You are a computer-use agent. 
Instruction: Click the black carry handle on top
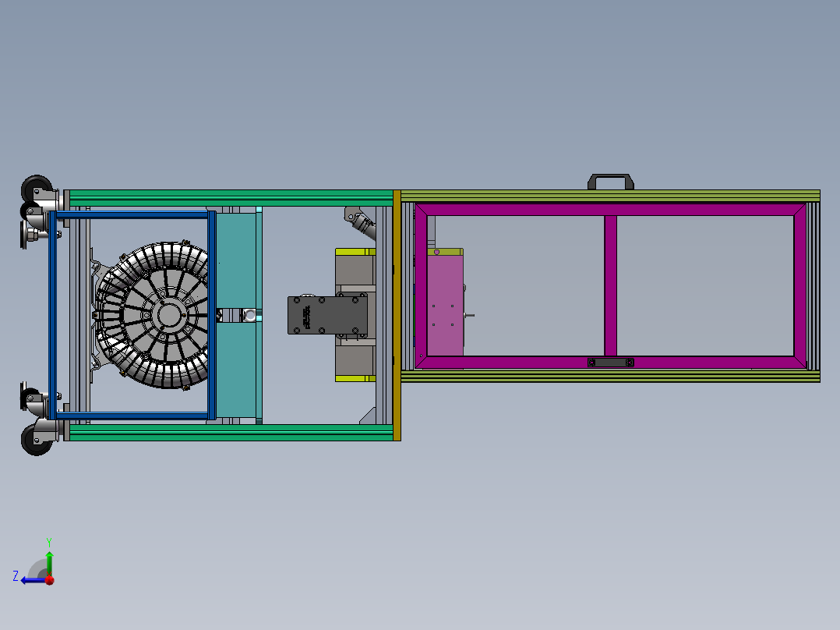coord(611,181)
